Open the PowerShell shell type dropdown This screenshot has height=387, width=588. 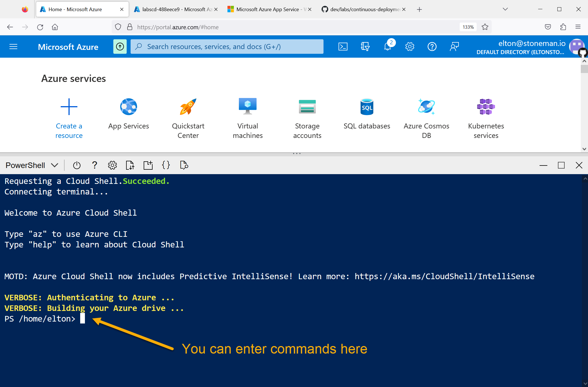(32, 165)
